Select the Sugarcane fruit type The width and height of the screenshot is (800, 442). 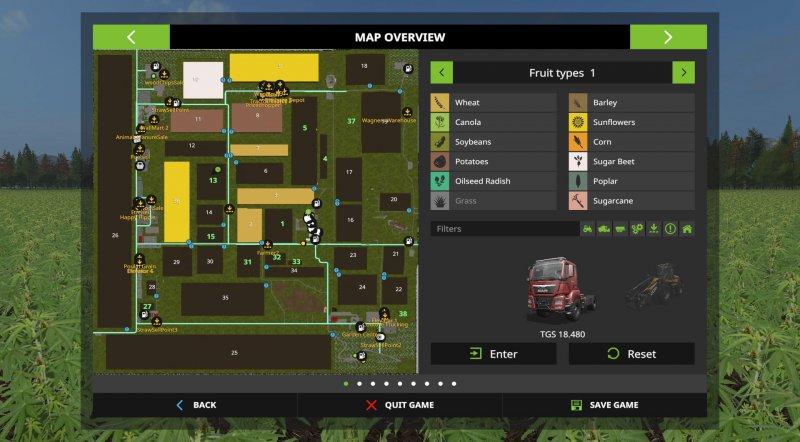point(632,201)
